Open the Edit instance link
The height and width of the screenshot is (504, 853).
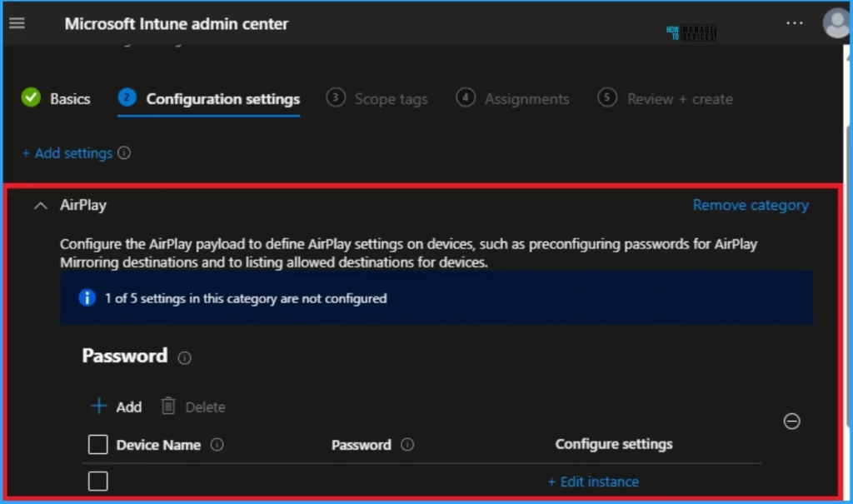pyautogui.click(x=593, y=482)
